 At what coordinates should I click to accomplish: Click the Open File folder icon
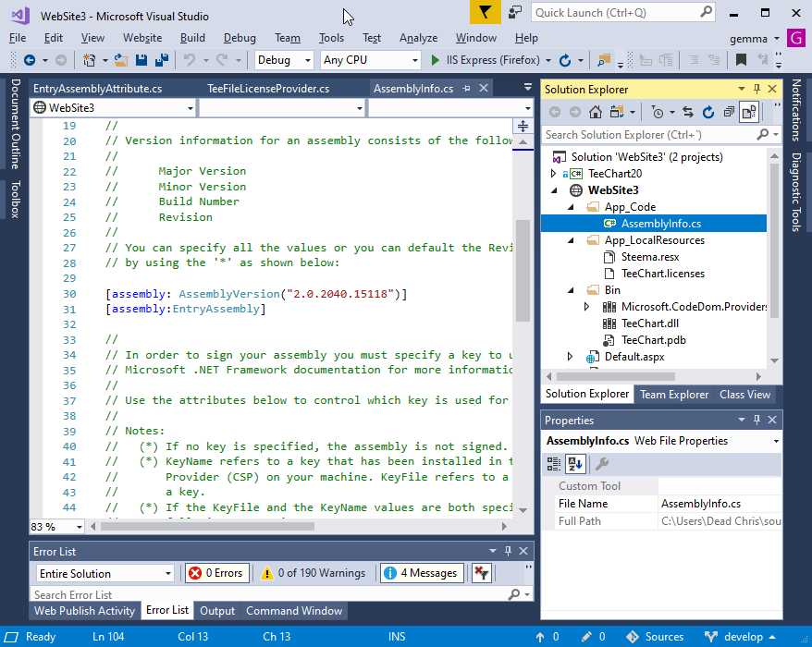(x=120, y=60)
